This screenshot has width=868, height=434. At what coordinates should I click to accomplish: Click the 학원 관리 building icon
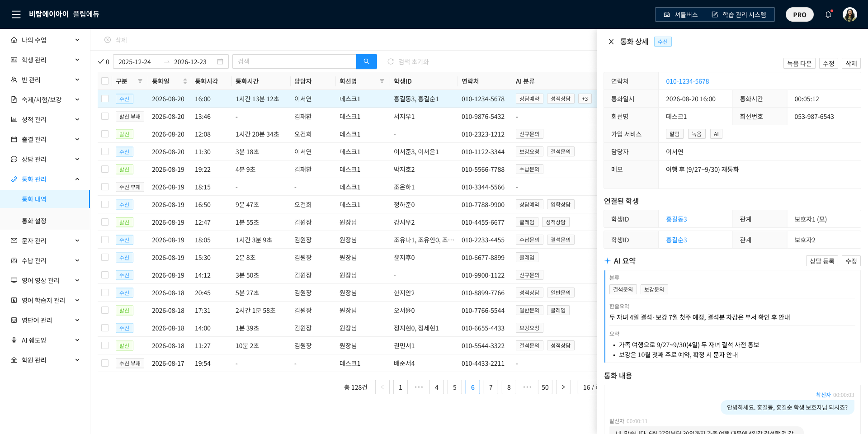[x=14, y=360]
